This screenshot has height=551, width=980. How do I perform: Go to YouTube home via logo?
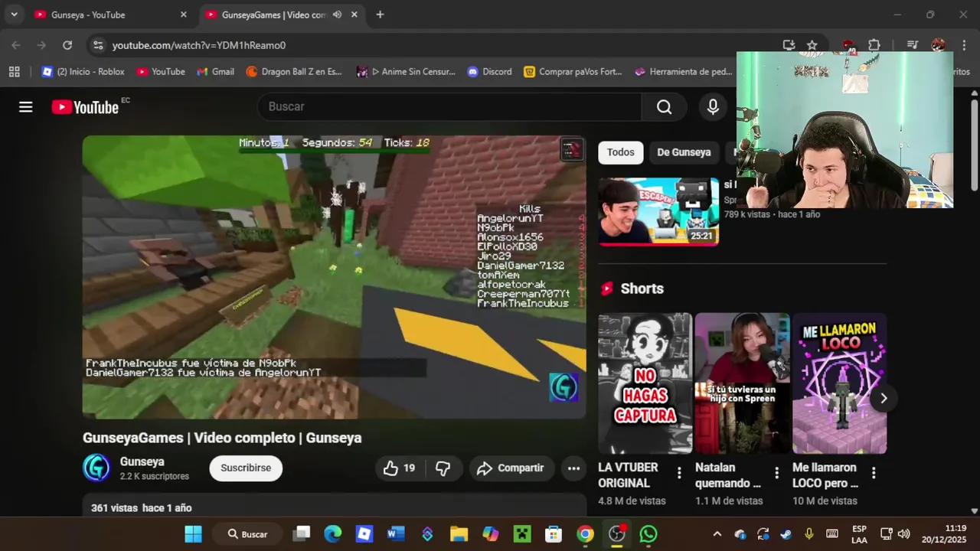tap(85, 107)
